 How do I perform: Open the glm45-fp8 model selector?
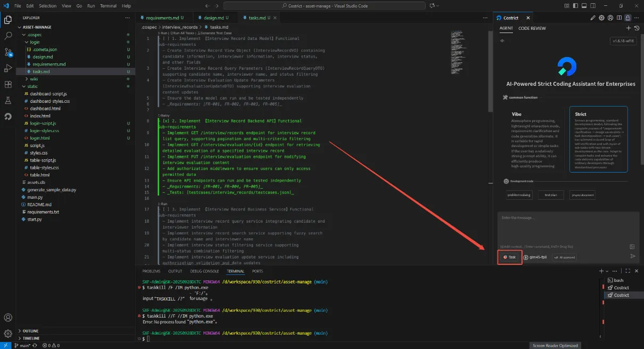535,257
